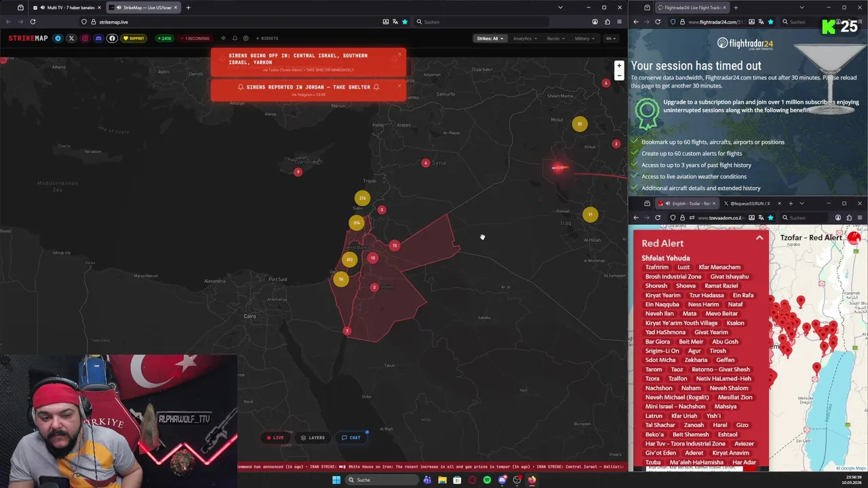868x488 pixels.
Task: Open the Windows Start menu
Action: click(x=336, y=480)
